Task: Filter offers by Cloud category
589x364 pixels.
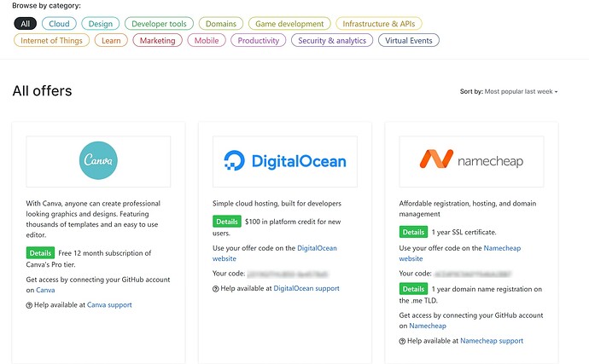Action: pos(59,24)
